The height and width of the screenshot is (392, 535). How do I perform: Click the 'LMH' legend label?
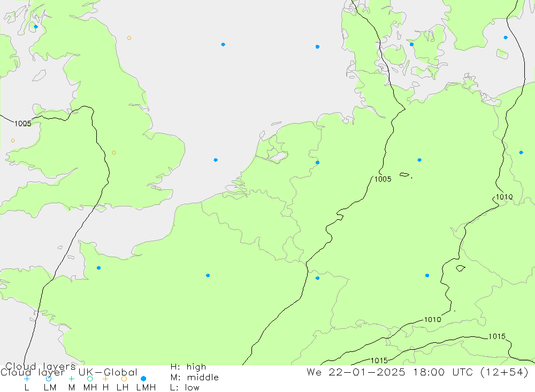pyautogui.click(x=146, y=388)
